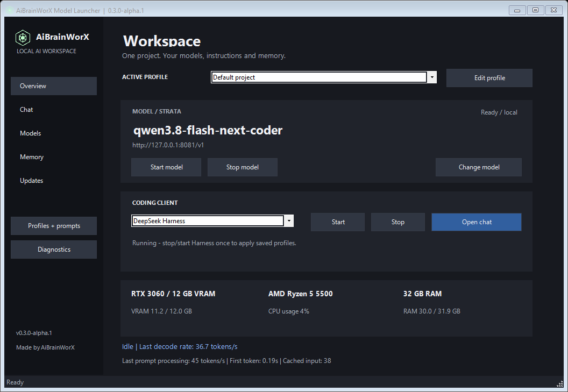
Task: Click the Workspace page heading
Action: coord(161,40)
